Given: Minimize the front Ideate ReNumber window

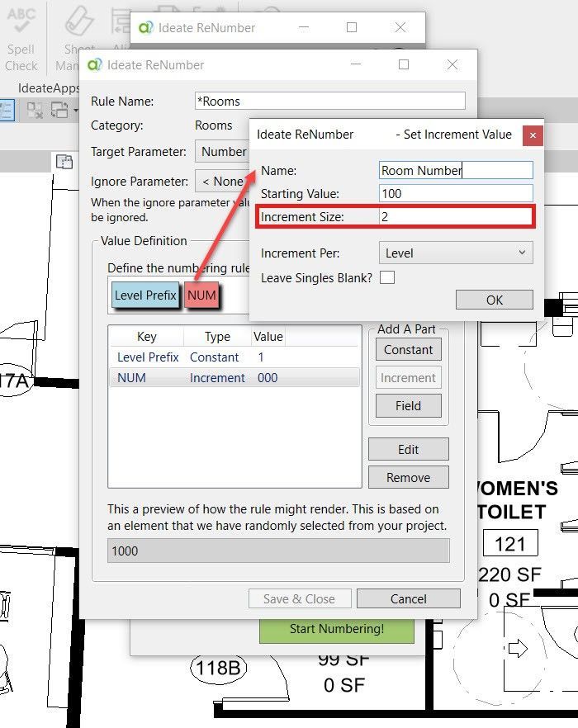Looking at the screenshot, I should pyautogui.click(x=356, y=64).
